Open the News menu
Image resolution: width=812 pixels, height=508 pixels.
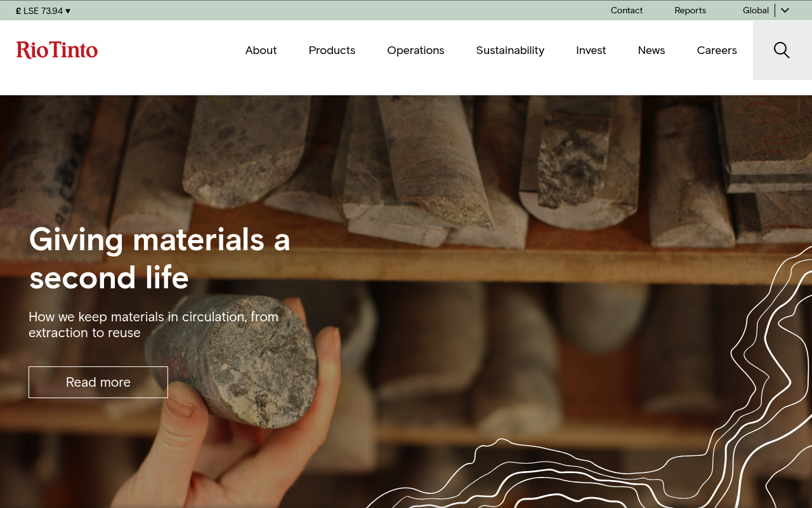pos(652,50)
